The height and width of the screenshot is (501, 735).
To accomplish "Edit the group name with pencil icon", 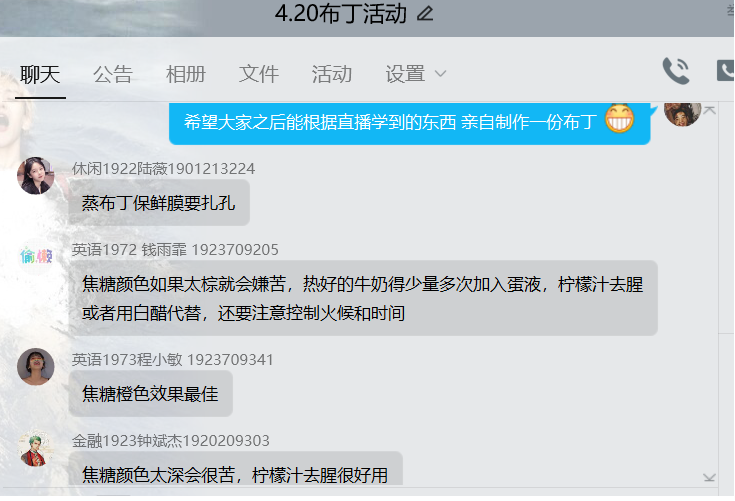I will pos(425,13).
